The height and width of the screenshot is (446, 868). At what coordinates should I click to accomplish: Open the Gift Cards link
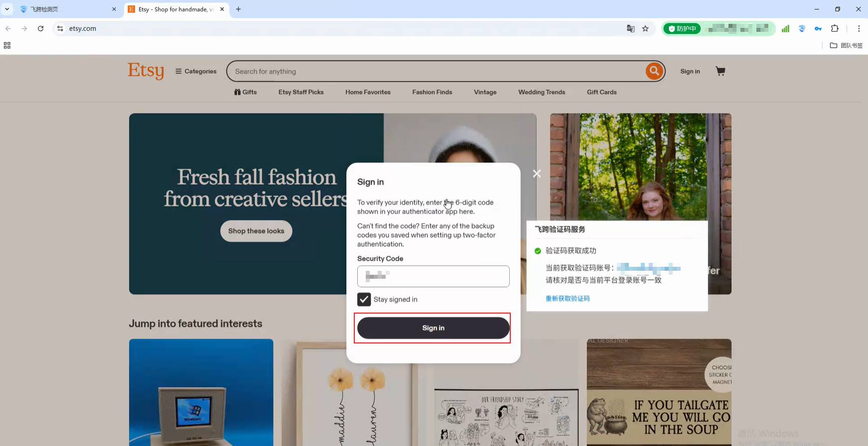tap(602, 92)
